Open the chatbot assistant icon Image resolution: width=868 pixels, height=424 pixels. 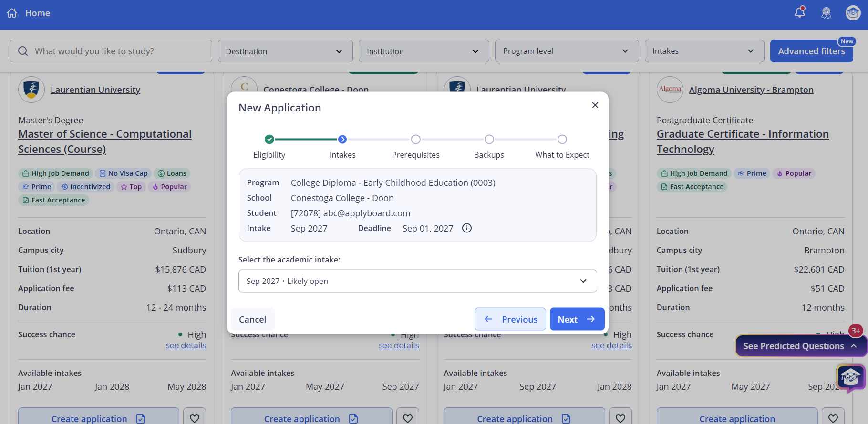(851, 378)
